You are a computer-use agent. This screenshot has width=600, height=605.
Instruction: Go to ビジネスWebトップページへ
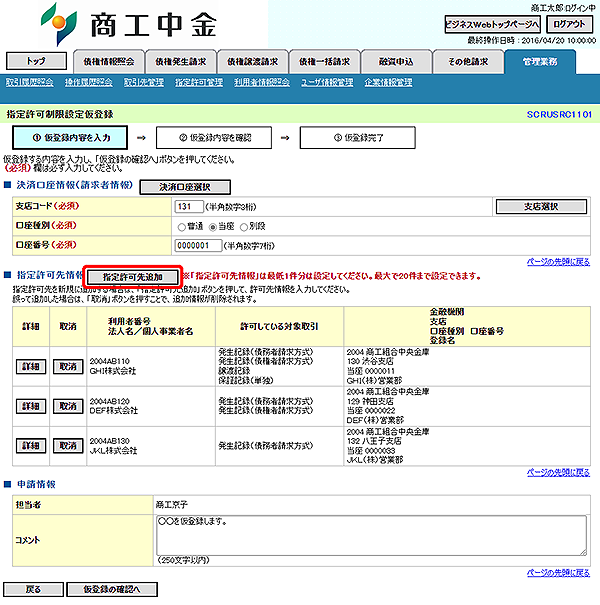pos(492,25)
